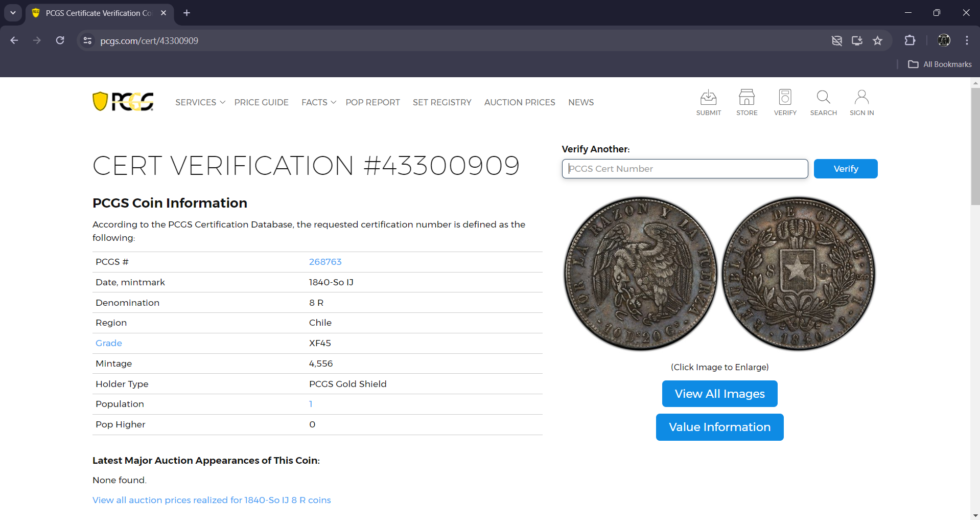This screenshot has height=520, width=980.
Task: Open Set Registry menu item
Action: pyautogui.click(x=442, y=102)
